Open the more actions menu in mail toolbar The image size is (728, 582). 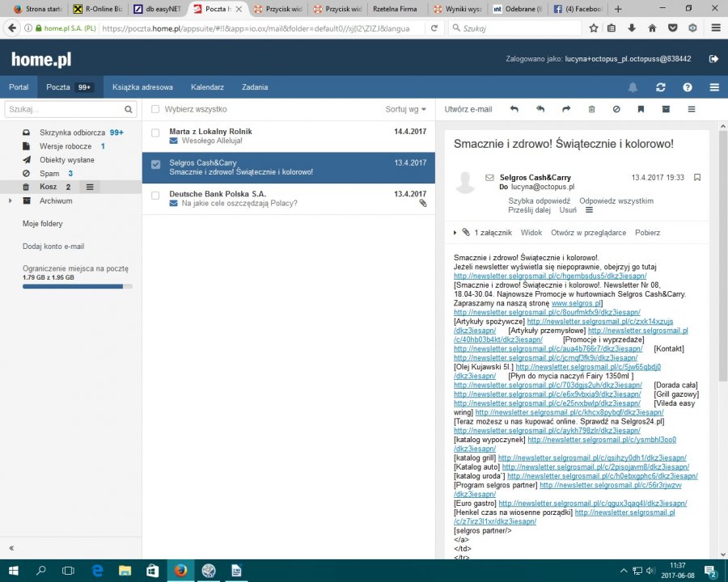point(692,110)
